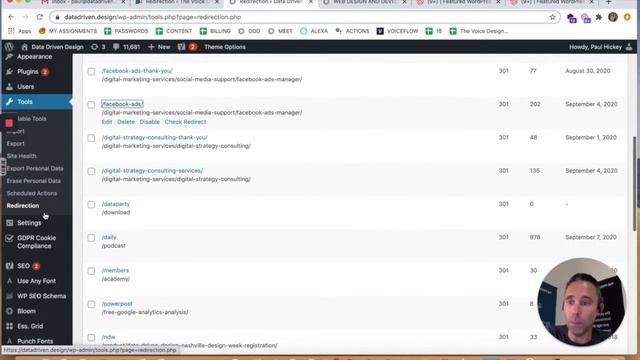
Task: Open the GDPR Cookie Compliance icon
Action: [9, 238]
